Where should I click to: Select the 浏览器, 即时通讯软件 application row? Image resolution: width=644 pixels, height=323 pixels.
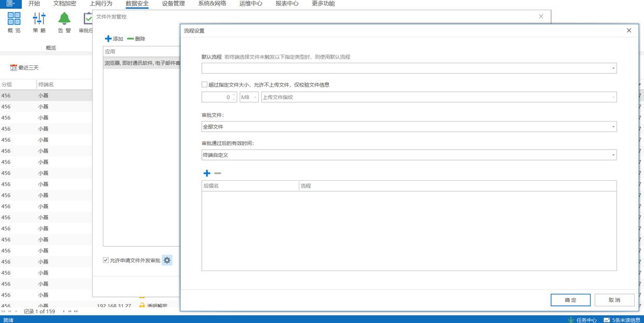(x=142, y=63)
